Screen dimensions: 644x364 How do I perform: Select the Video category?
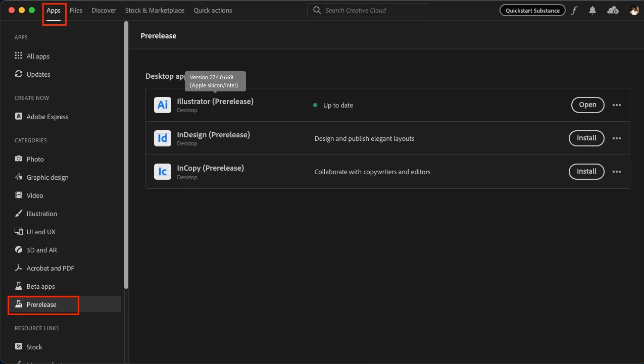pos(35,196)
